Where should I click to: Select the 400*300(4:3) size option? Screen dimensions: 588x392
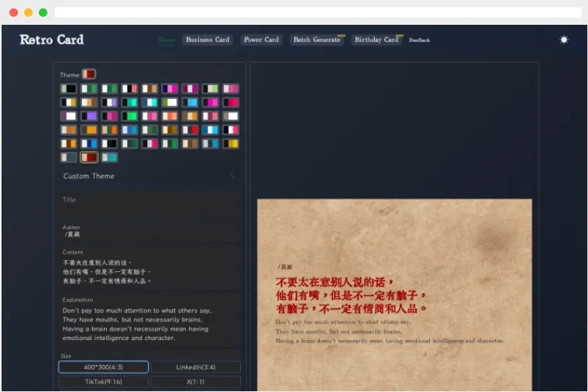click(103, 367)
